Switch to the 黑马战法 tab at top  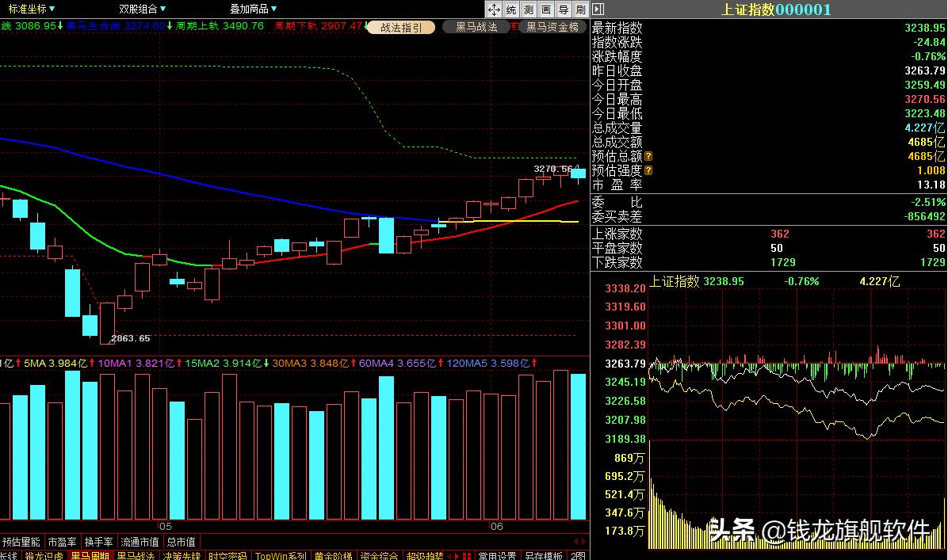point(476,26)
